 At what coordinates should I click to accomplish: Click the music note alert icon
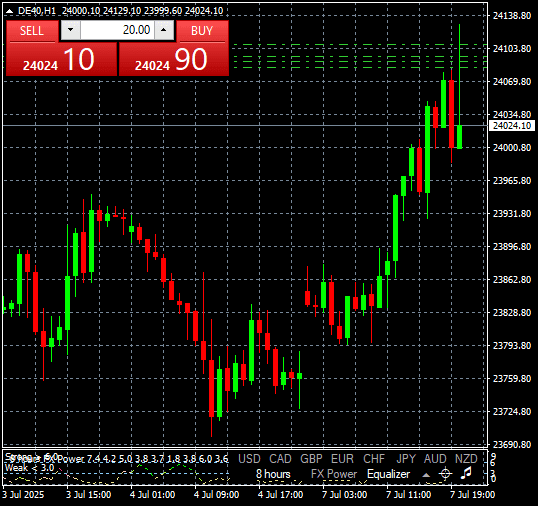coord(466,473)
